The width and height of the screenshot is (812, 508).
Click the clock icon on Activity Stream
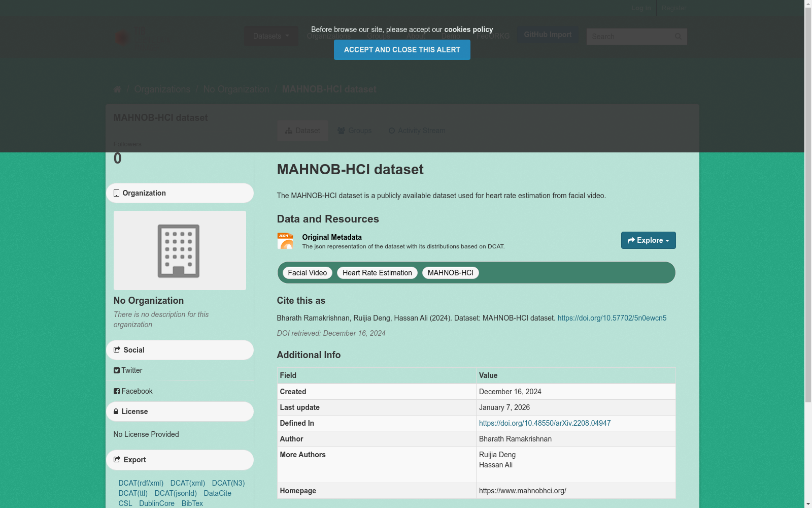pos(391,131)
